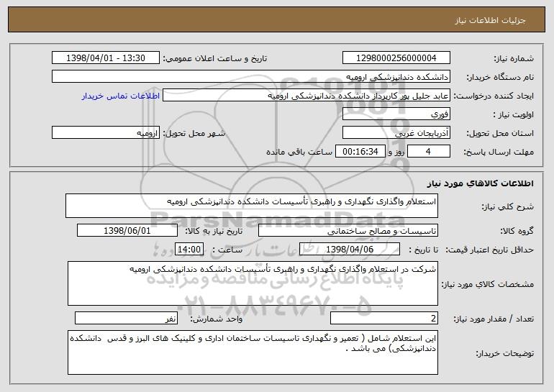The height and width of the screenshot is (392, 554).
Task: Click the delivery province field آذربایجان غربی
Action: coord(396,133)
